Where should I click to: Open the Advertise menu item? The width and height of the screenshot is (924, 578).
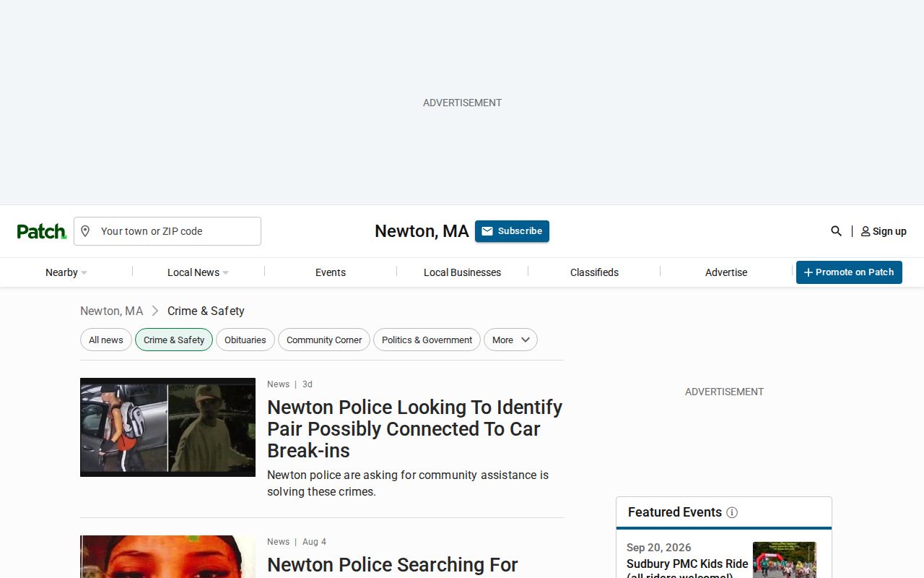(726, 272)
